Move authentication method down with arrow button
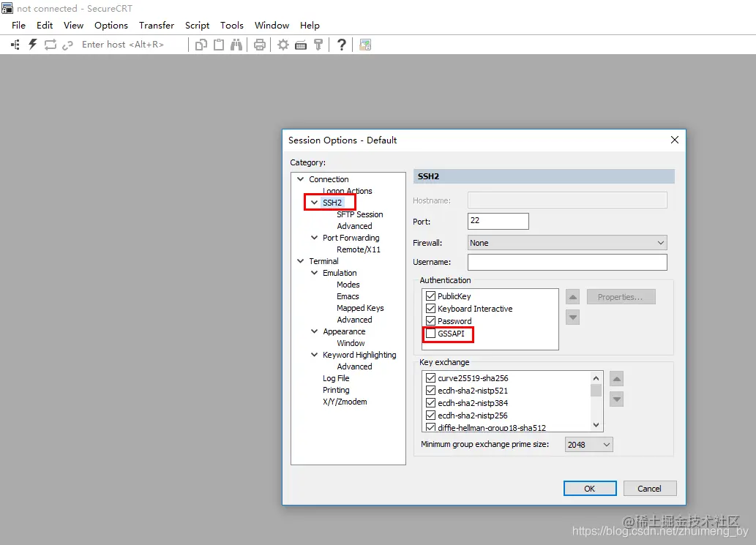 click(572, 317)
